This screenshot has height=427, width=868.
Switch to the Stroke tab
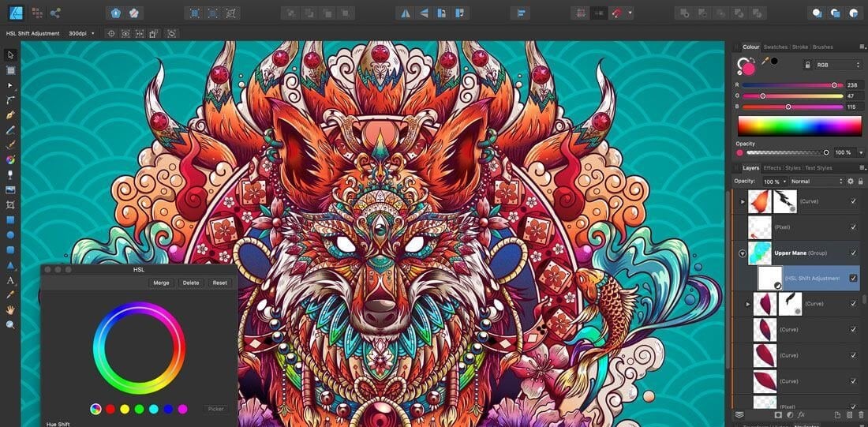tap(800, 47)
